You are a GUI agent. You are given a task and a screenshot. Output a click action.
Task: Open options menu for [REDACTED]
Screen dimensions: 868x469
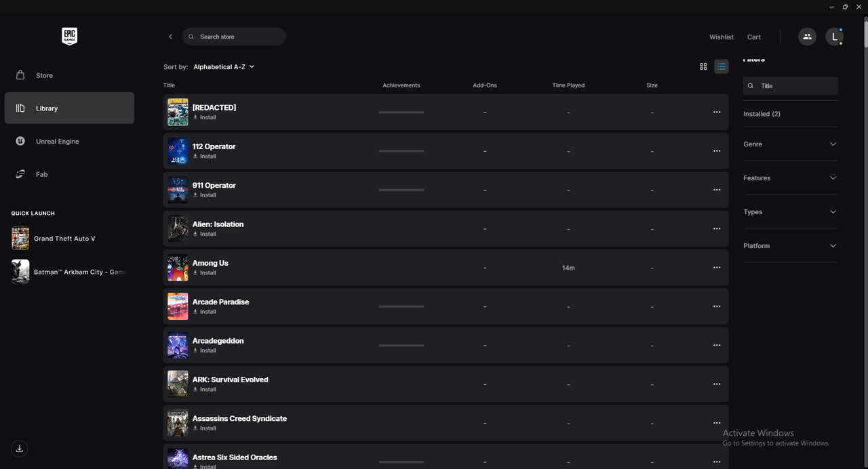pyautogui.click(x=717, y=113)
